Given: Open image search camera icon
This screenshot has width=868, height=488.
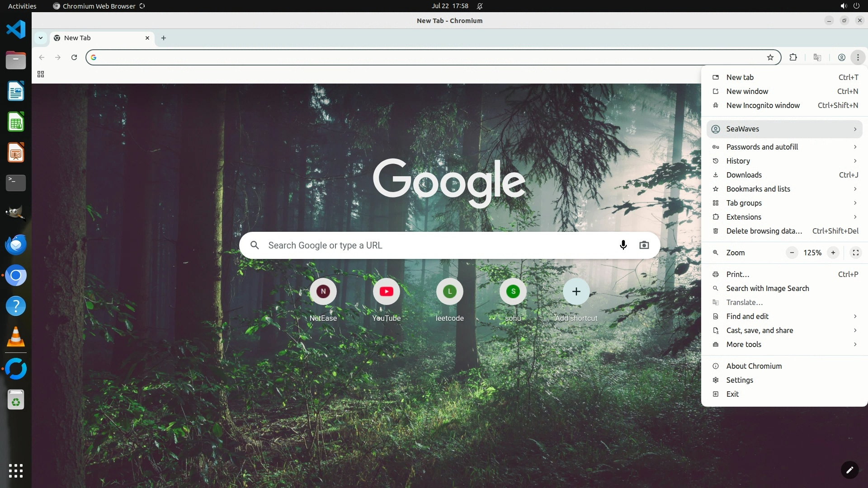Looking at the screenshot, I should [x=644, y=245].
